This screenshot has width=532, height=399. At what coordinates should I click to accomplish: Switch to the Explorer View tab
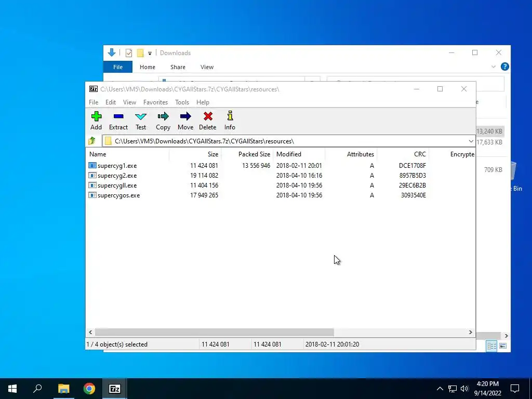[207, 67]
